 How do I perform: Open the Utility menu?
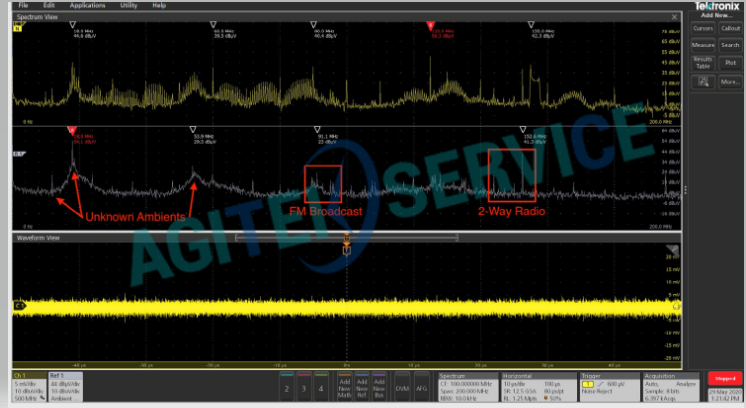[130, 5]
